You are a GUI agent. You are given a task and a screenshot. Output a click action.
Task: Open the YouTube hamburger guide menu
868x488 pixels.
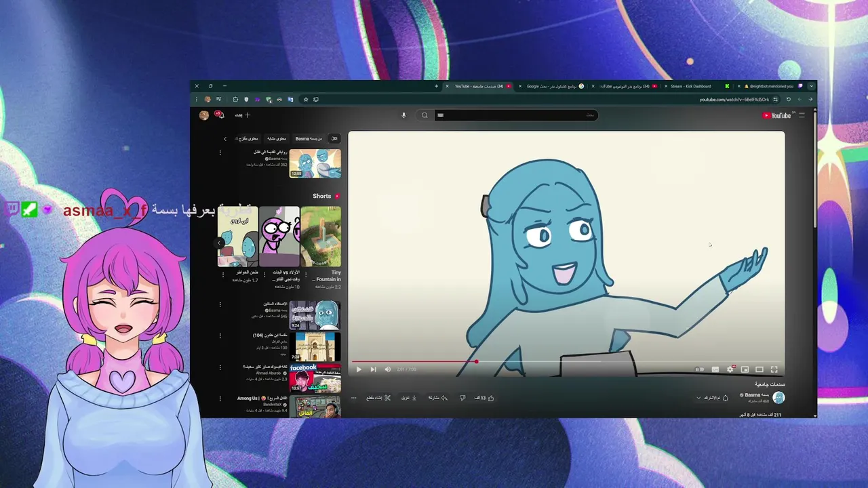pyautogui.click(x=802, y=115)
